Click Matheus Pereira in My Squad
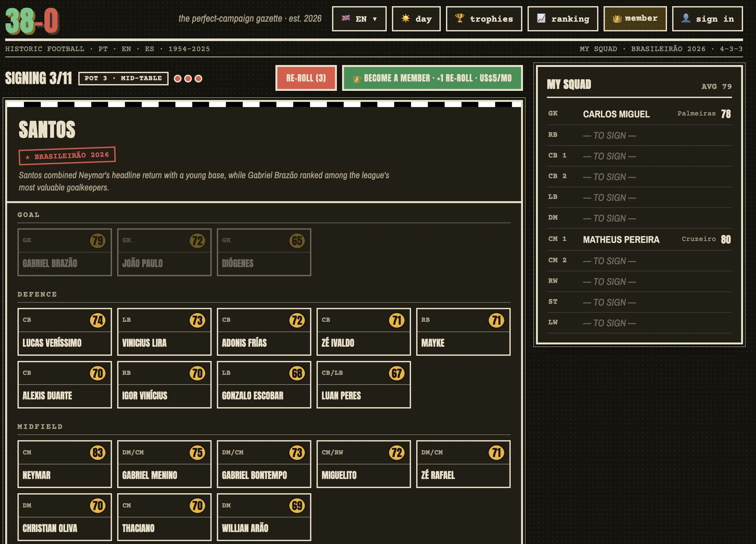This screenshot has height=544, width=756. tap(639, 239)
